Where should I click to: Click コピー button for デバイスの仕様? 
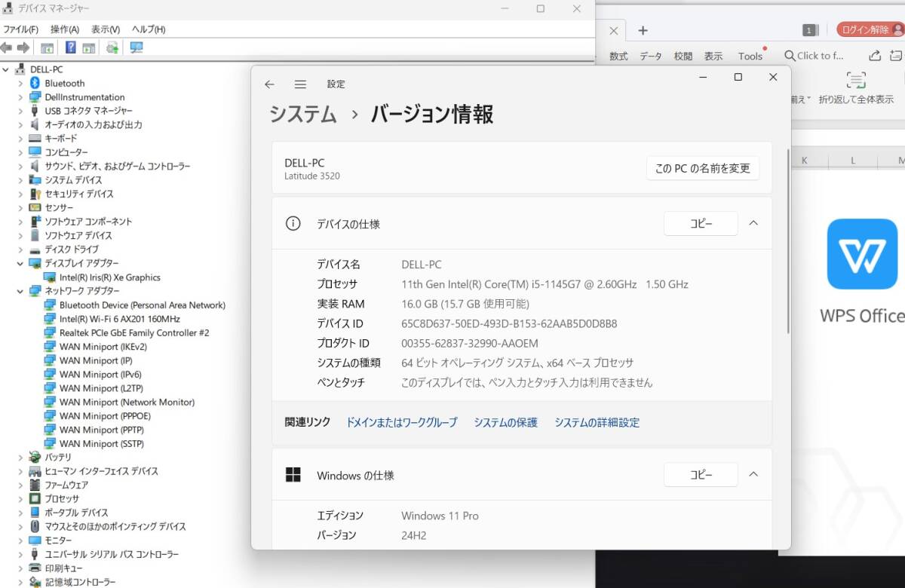701,223
